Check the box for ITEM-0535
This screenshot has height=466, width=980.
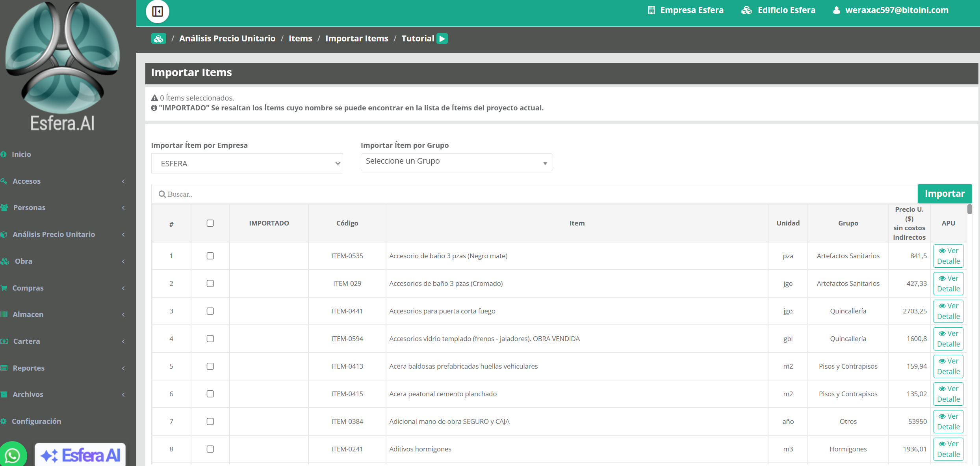(210, 256)
